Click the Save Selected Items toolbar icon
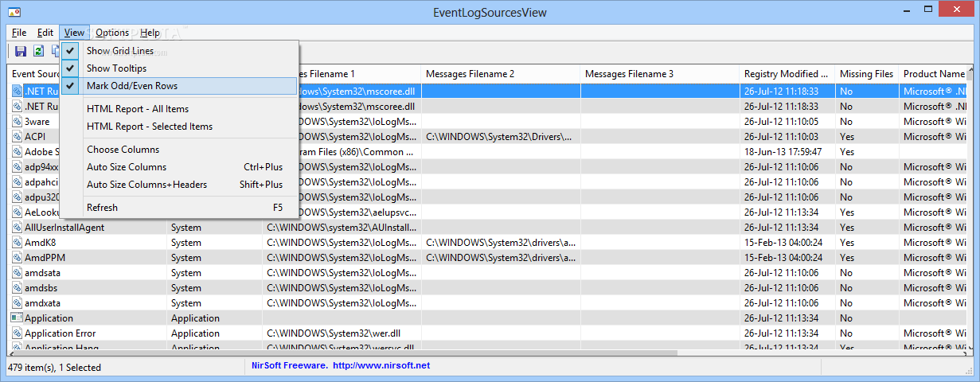Image resolution: width=980 pixels, height=382 pixels. pyautogui.click(x=21, y=52)
